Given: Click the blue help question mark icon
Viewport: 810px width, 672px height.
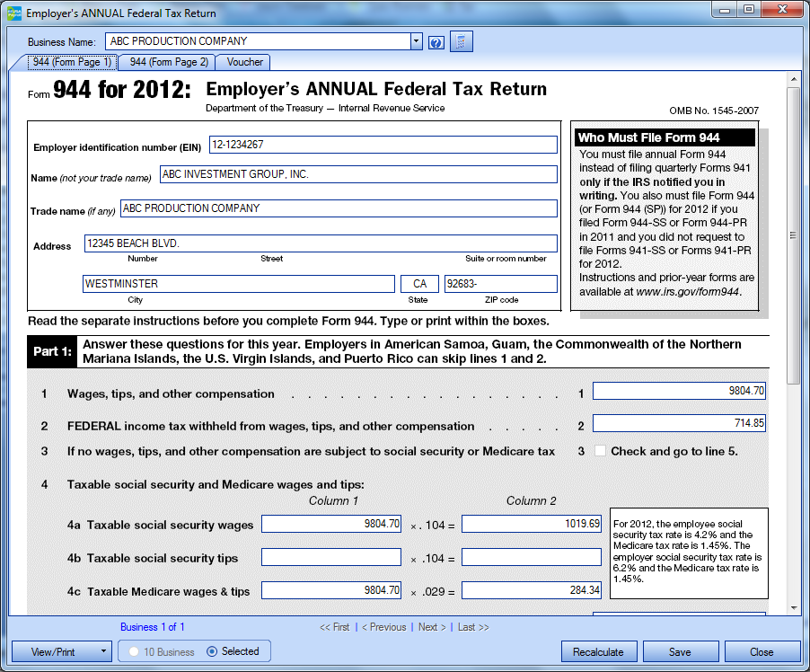Looking at the screenshot, I should 436,42.
